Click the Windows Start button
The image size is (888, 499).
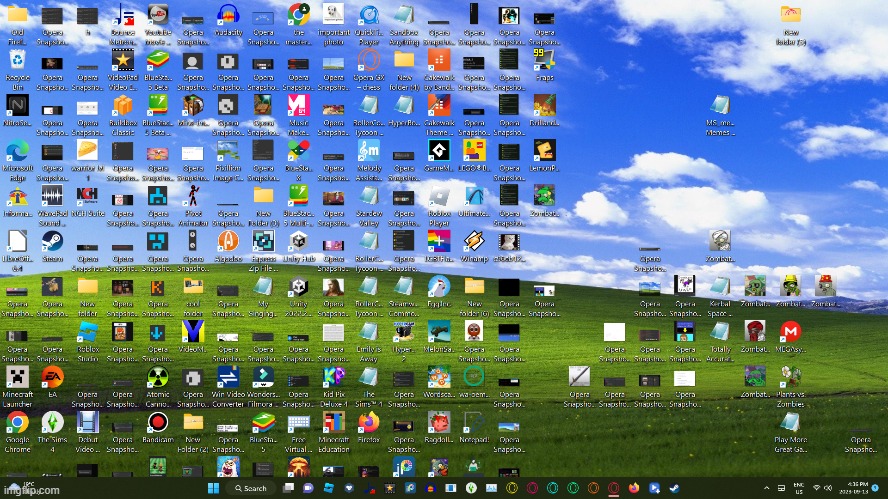[214, 488]
